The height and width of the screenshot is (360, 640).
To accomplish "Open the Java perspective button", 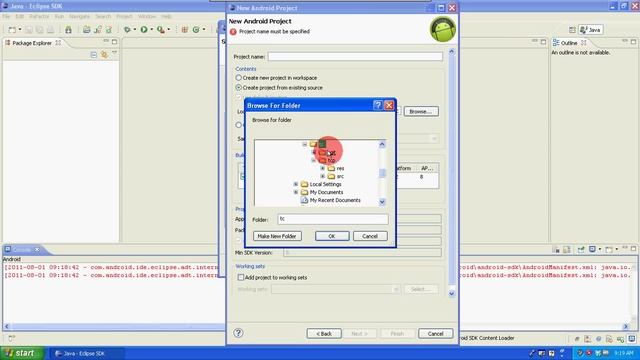I will tap(591, 30).
